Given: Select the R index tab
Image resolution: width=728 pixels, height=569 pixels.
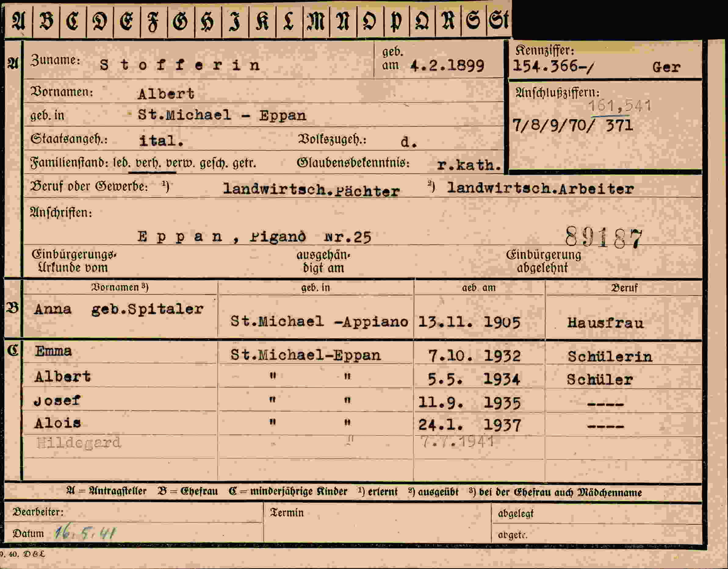Looking at the screenshot, I should click(x=448, y=22).
